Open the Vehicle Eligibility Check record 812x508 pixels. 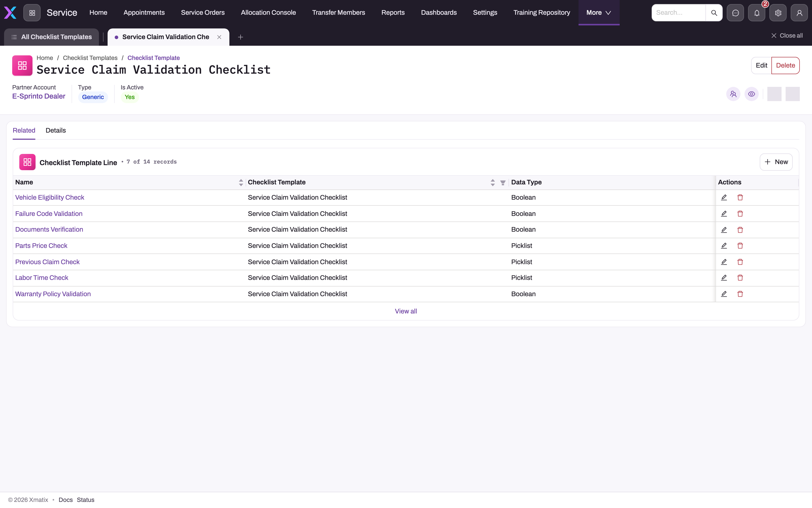pyautogui.click(x=50, y=198)
